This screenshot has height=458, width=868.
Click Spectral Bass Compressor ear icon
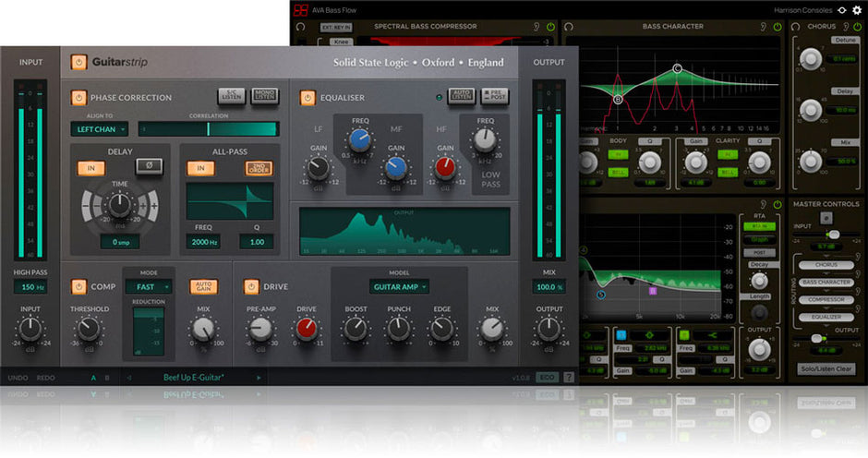(x=536, y=27)
